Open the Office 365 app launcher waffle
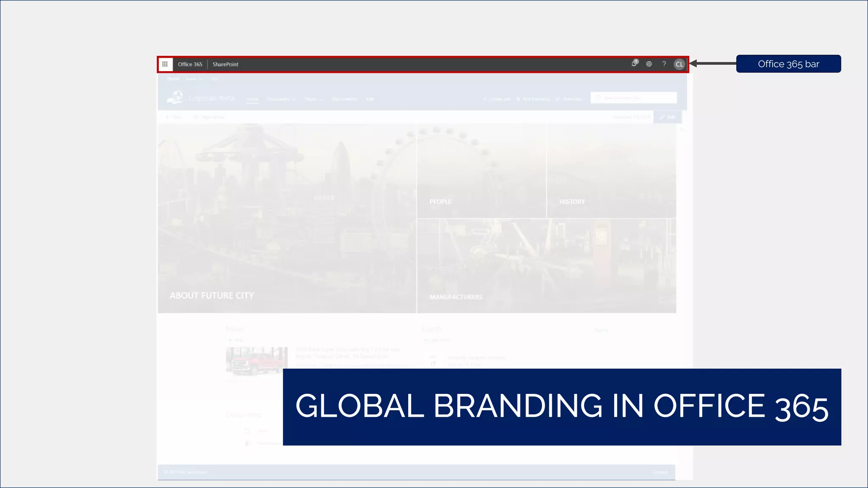Image resolution: width=868 pixels, height=488 pixels. 165,64
